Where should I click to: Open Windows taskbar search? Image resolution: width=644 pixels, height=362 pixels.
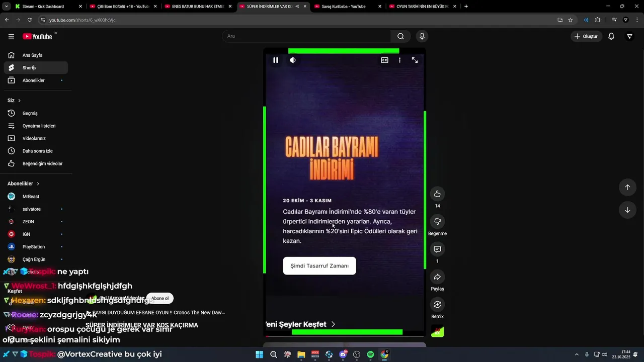point(274,354)
